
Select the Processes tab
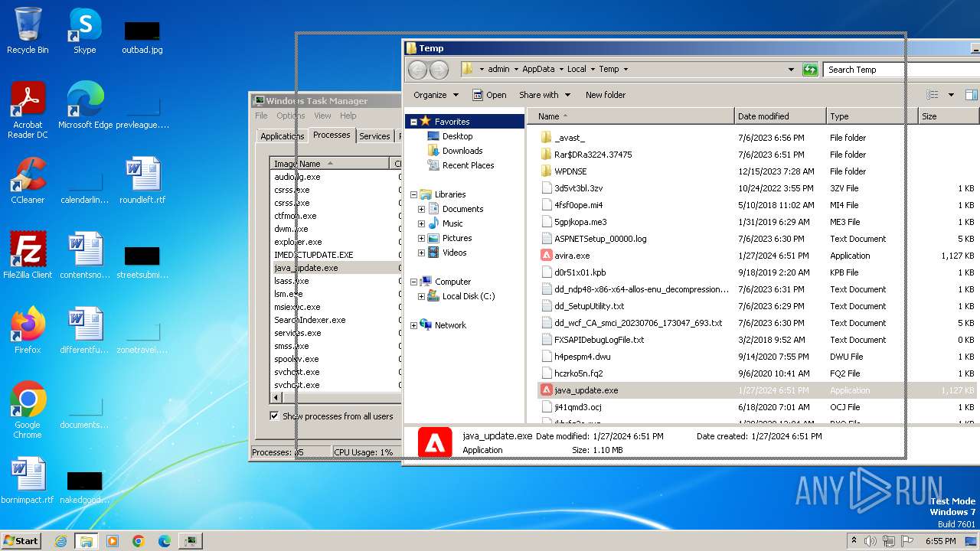pyautogui.click(x=332, y=135)
